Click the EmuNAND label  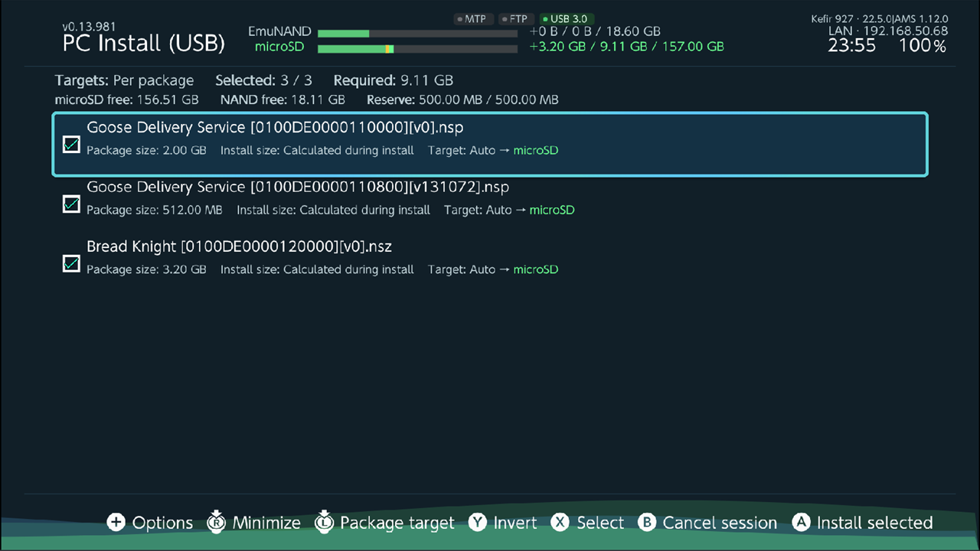point(279,32)
